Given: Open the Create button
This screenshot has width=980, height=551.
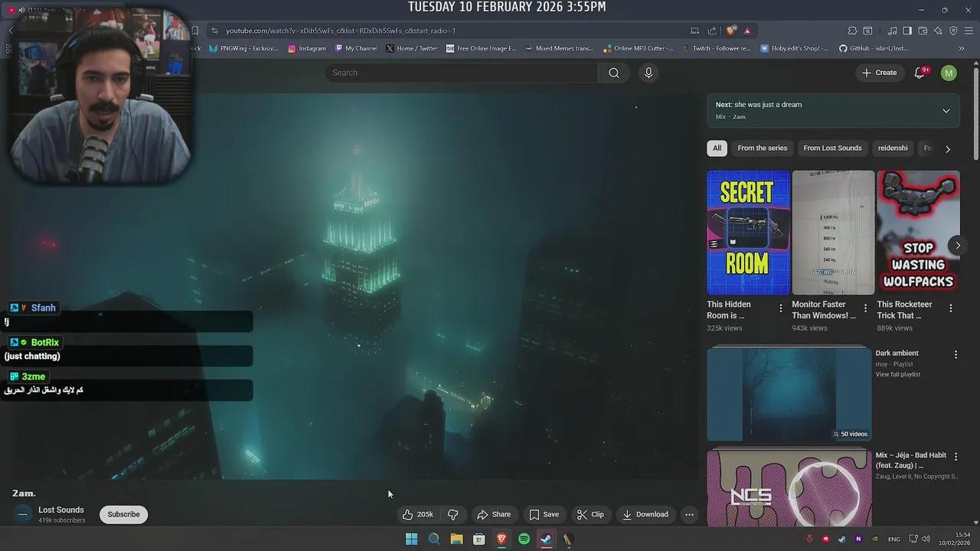Looking at the screenshot, I should [x=879, y=73].
